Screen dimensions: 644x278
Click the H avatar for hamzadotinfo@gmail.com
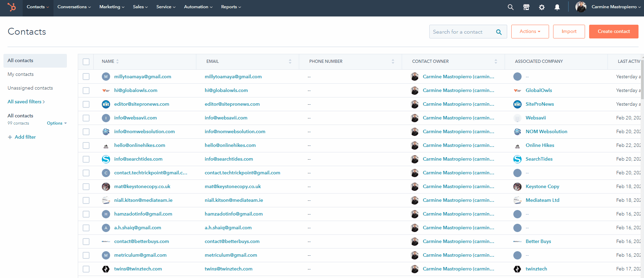(x=106, y=214)
